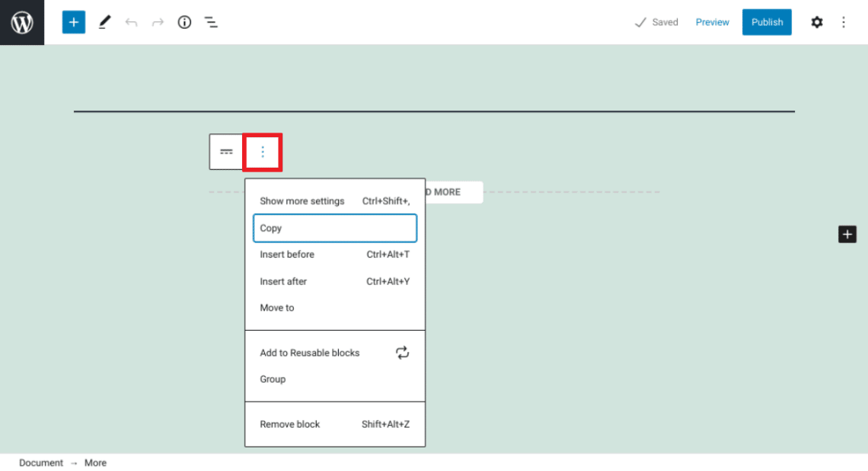Viewport: 868px width, 471px height.
Task: Open the block List View outline icon
Action: pos(211,22)
